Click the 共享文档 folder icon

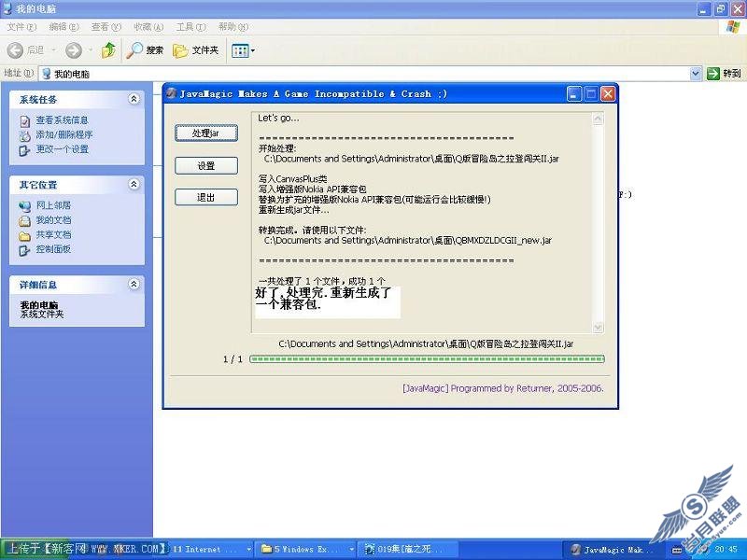point(25,236)
